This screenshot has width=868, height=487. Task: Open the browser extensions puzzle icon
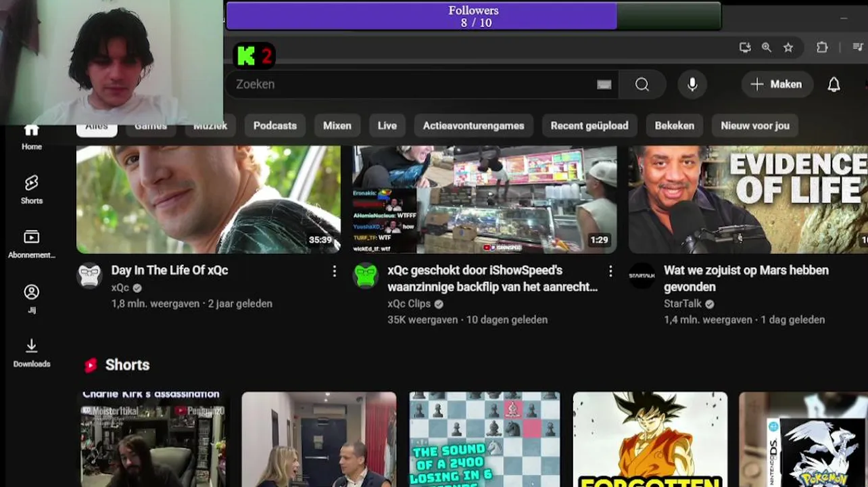click(822, 47)
